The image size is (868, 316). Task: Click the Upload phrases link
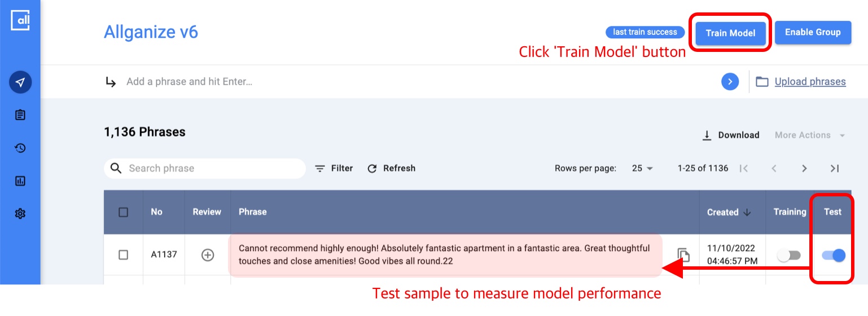pos(810,82)
